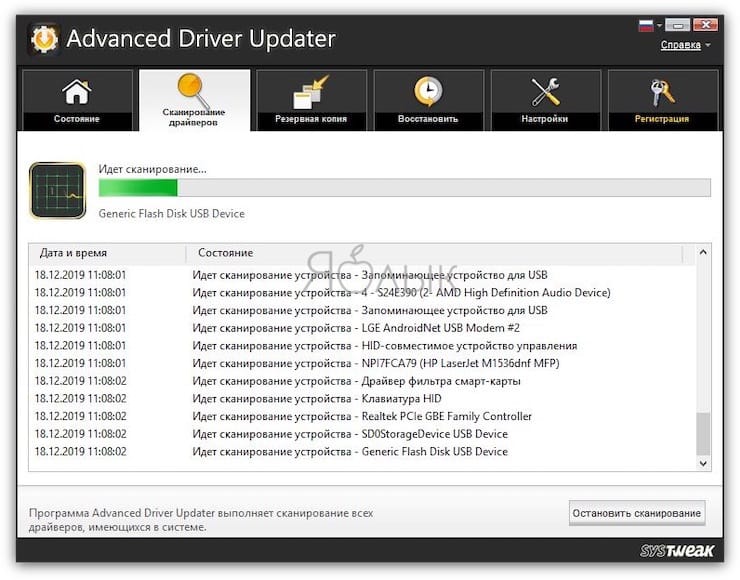Click the Состояние column header

(x=434, y=253)
